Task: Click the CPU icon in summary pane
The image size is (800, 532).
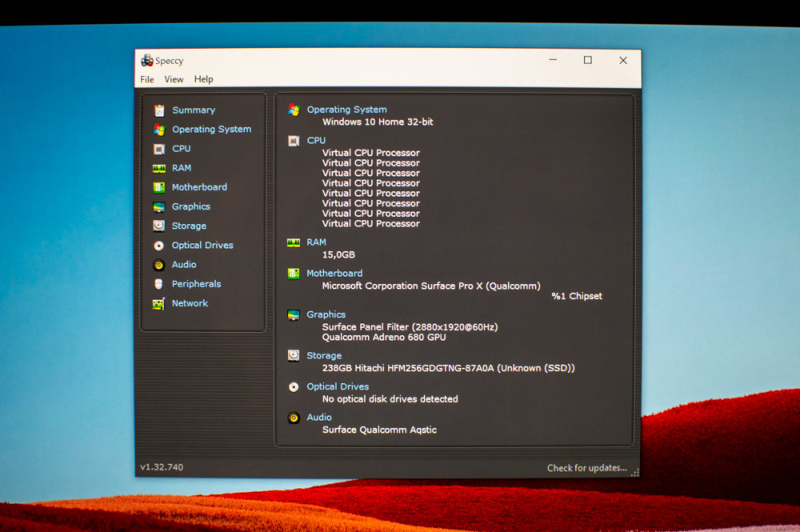Action: pyautogui.click(x=294, y=141)
